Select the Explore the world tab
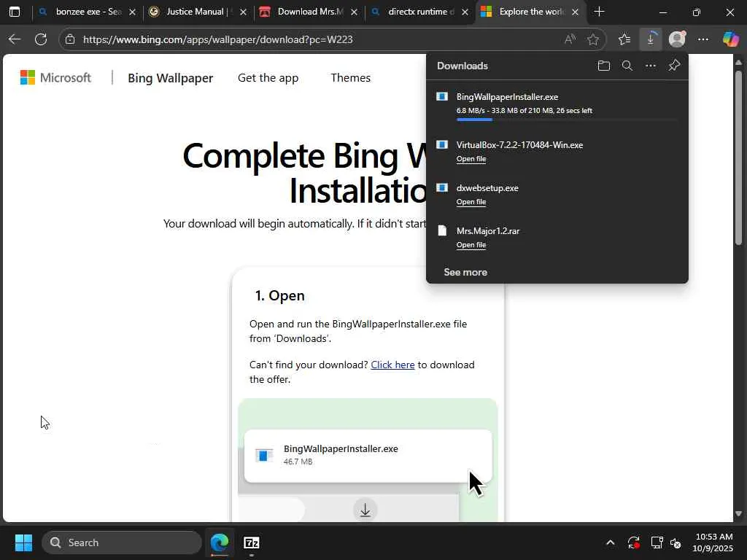Image resolution: width=747 pixels, height=560 pixels. pos(530,12)
